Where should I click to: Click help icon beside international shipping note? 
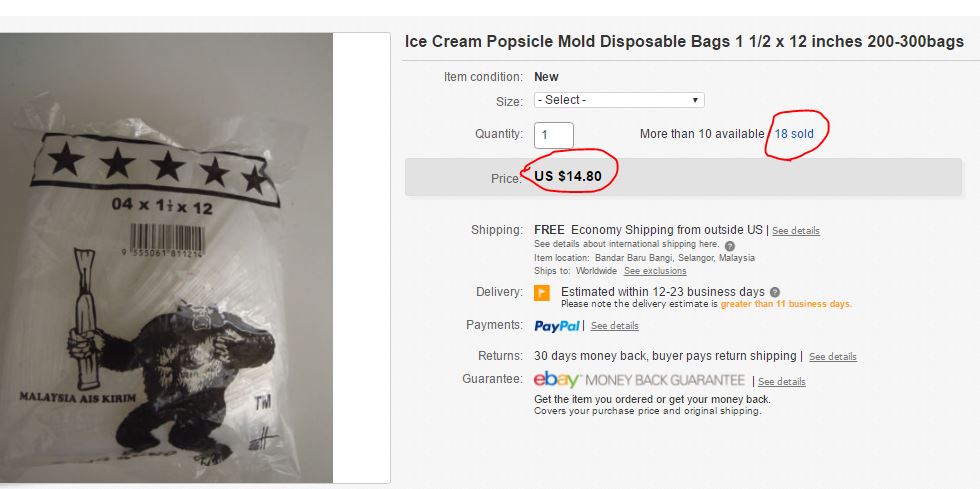tap(730, 245)
